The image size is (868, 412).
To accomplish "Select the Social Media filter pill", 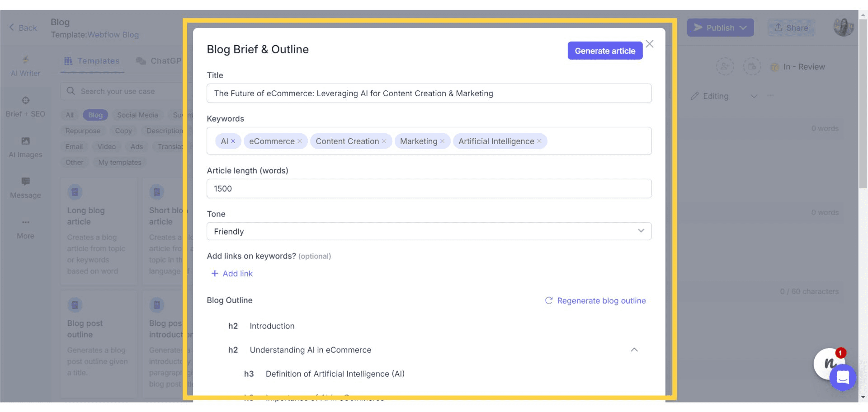I will 137,115.
